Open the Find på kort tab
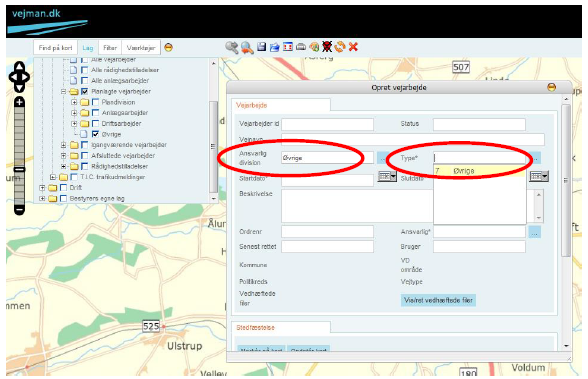Screen dimensions: 588x379 coord(56,48)
